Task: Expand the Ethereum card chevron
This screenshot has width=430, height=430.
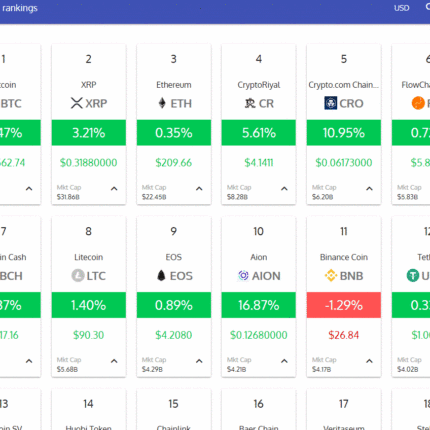Action: pos(199,189)
